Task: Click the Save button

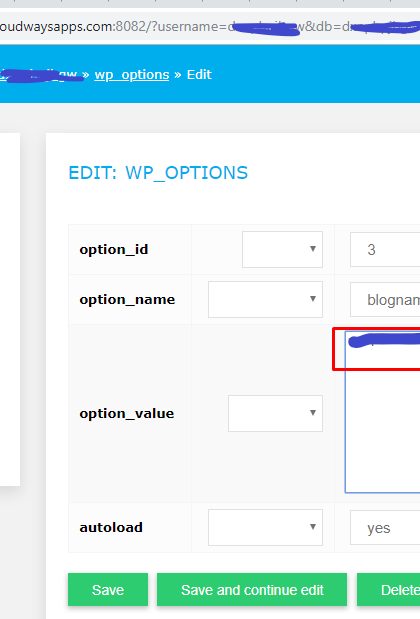Action: 108,590
